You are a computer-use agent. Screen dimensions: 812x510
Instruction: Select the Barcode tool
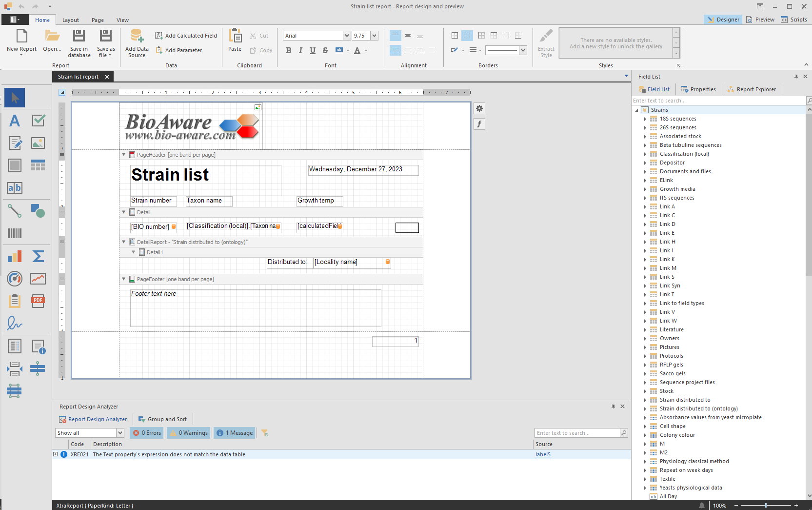coord(14,233)
